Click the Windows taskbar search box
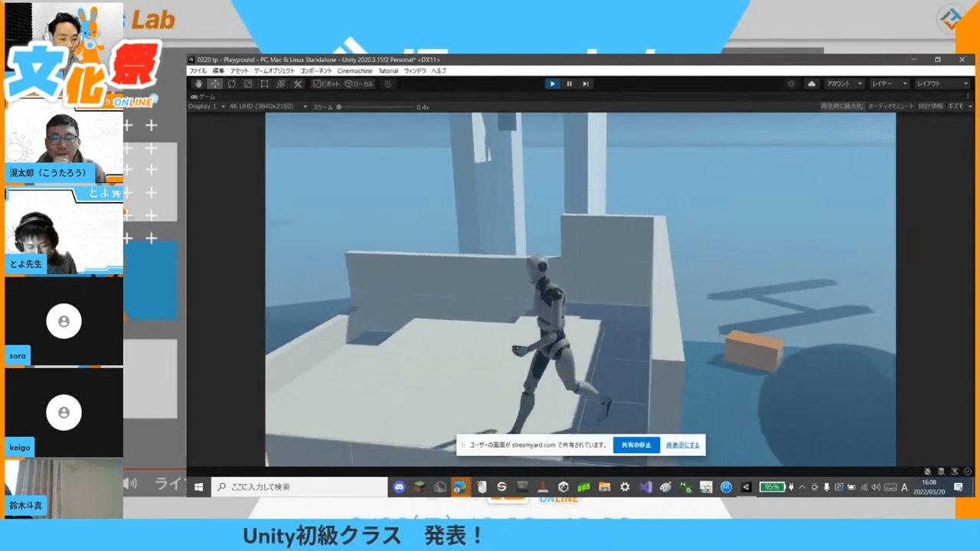This screenshot has height=551, width=980. [x=300, y=487]
